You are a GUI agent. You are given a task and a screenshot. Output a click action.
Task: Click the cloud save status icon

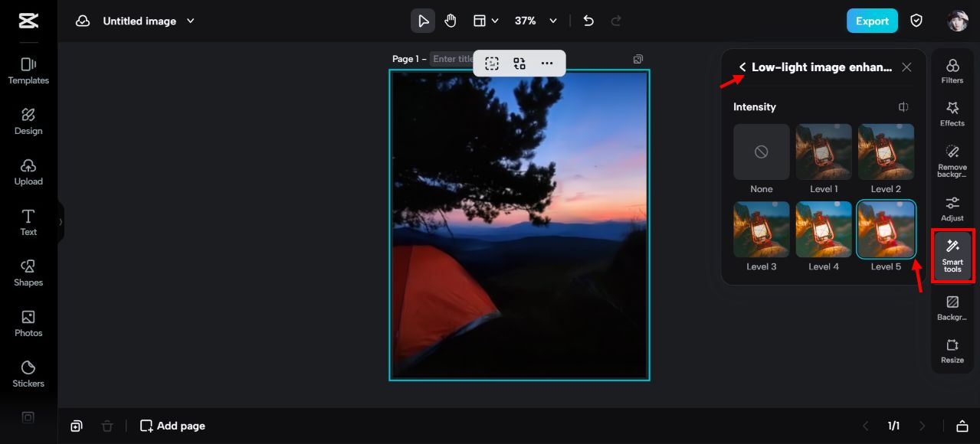click(x=83, y=21)
